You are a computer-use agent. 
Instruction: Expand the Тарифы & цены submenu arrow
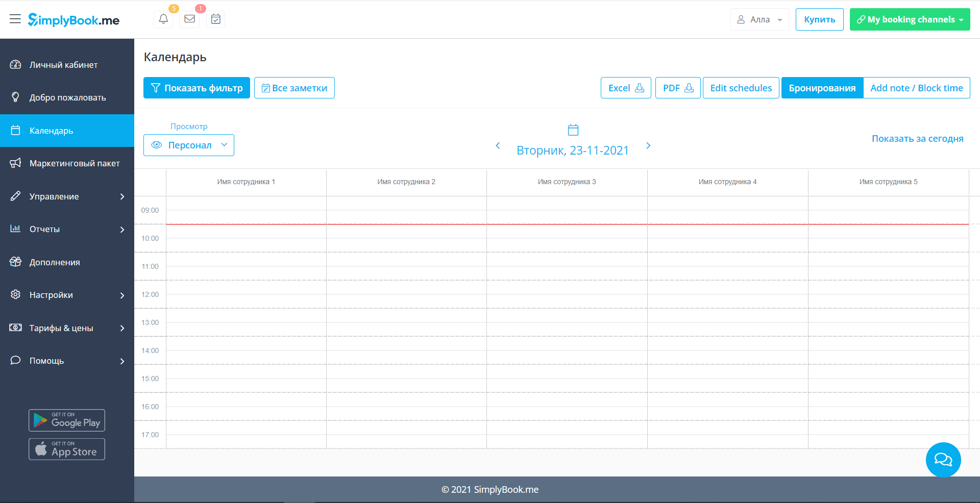coord(122,328)
